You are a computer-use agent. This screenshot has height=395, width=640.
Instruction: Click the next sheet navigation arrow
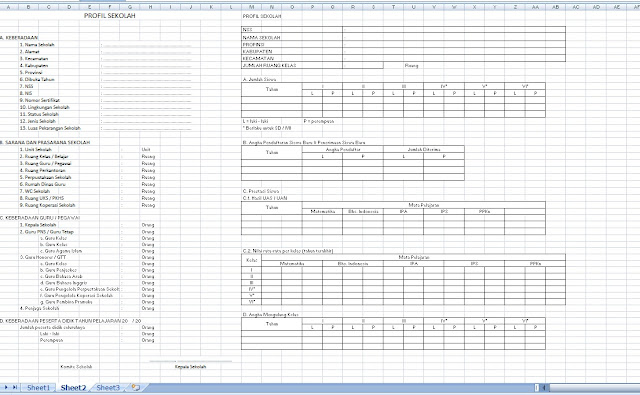pyautogui.click(x=6, y=387)
